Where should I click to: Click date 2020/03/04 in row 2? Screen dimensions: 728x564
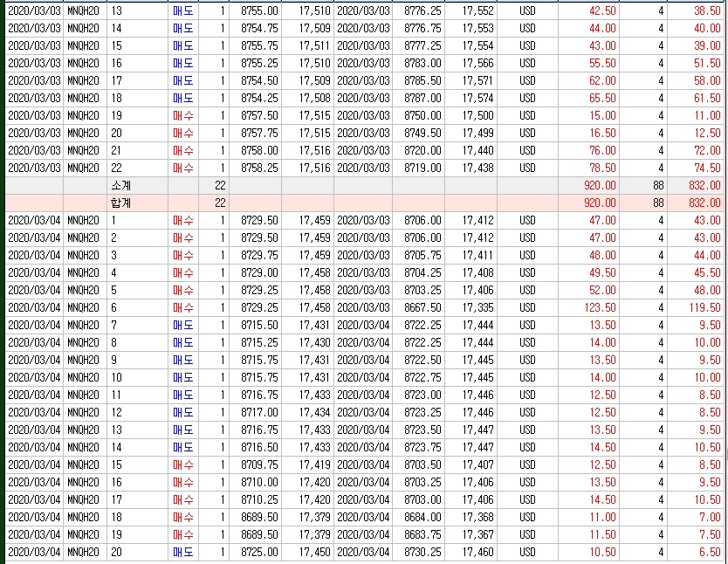point(34,238)
